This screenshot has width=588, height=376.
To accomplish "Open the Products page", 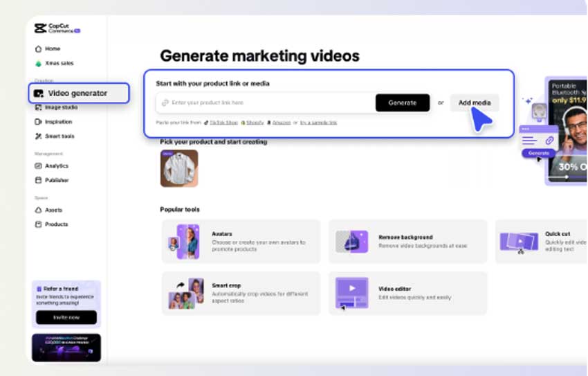I will tap(56, 224).
